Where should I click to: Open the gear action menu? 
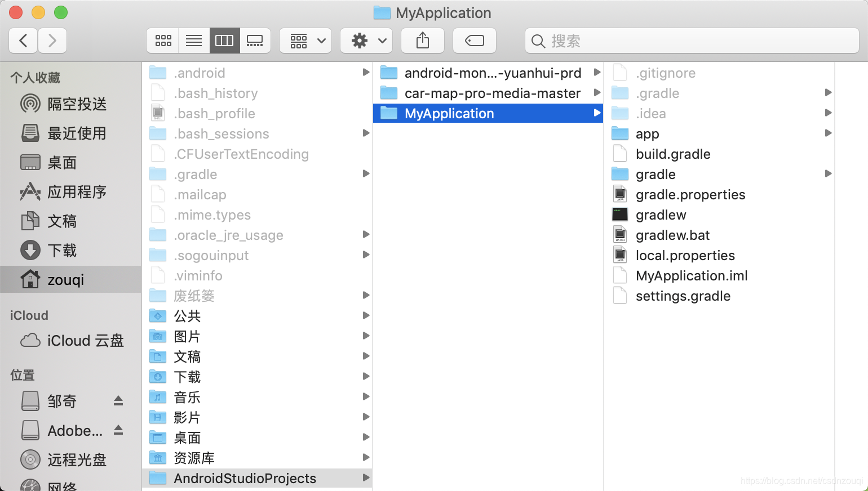tap(366, 41)
